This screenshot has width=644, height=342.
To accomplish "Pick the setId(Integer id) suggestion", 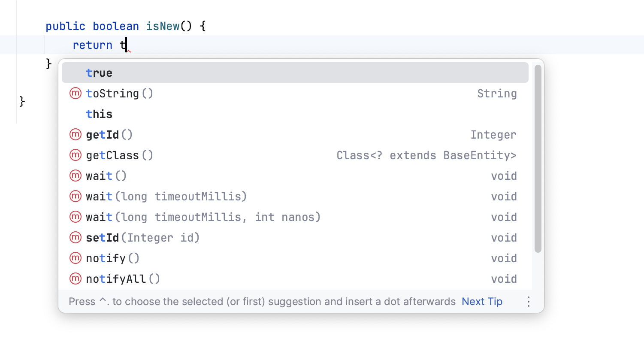I will coord(143,237).
